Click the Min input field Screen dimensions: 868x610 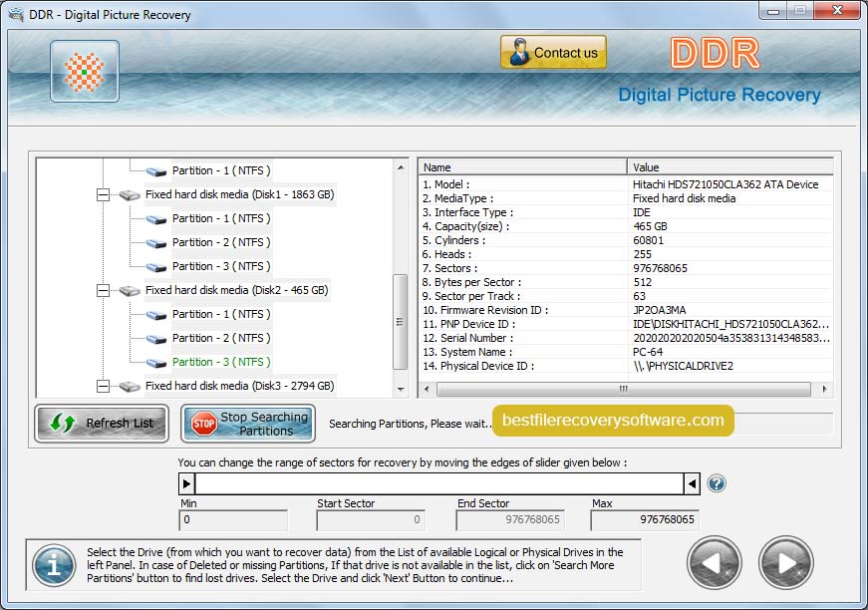[233, 519]
